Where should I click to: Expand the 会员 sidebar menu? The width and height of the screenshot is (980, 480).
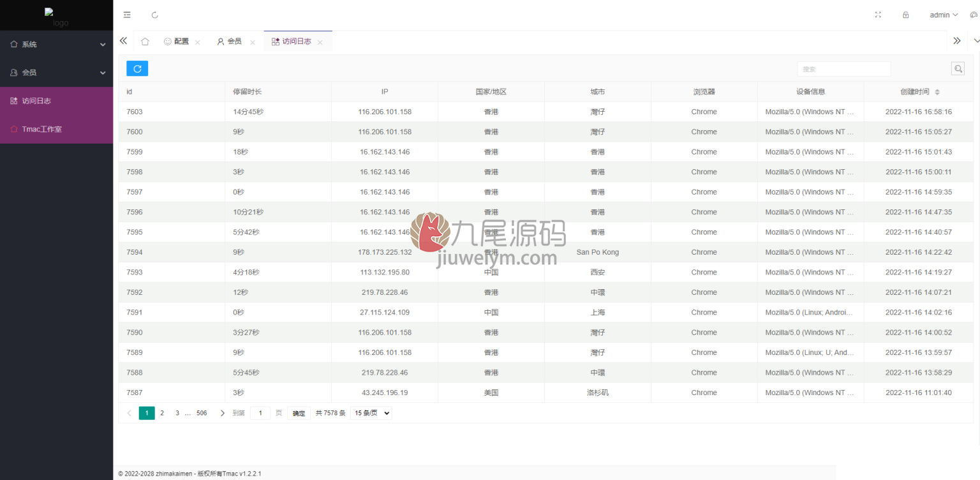click(57, 73)
